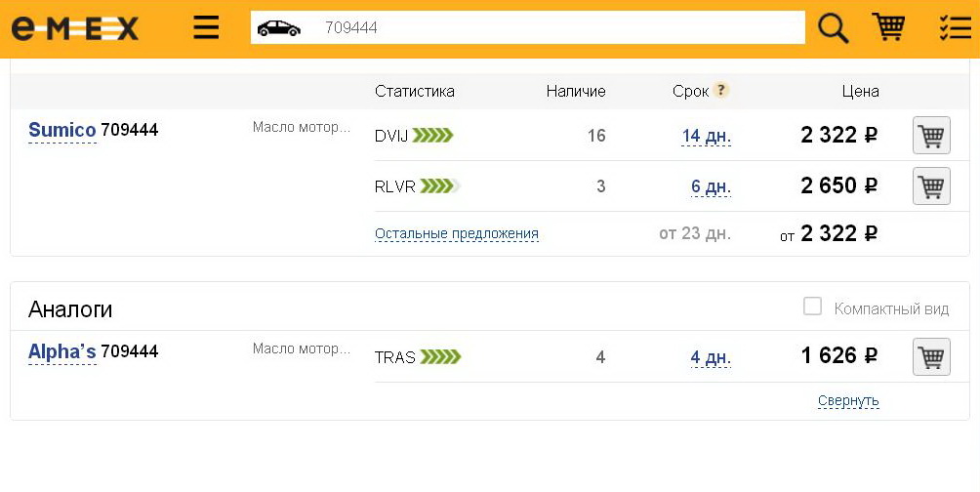Click into the search field with 709444
The width and height of the screenshot is (980, 492).
[x=527, y=27]
